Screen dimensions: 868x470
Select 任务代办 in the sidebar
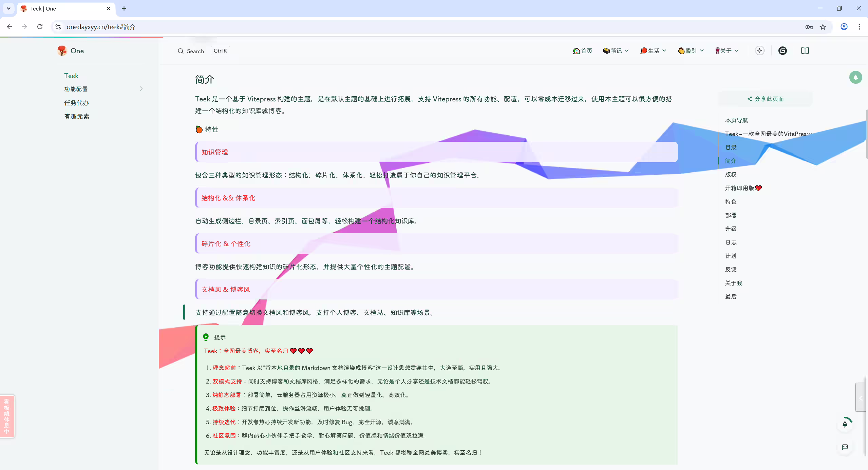coord(76,103)
